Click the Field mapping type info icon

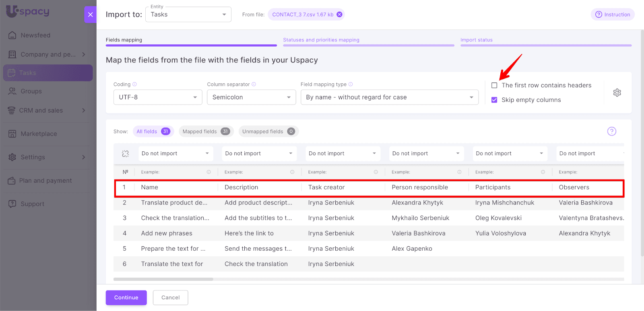pos(351,84)
